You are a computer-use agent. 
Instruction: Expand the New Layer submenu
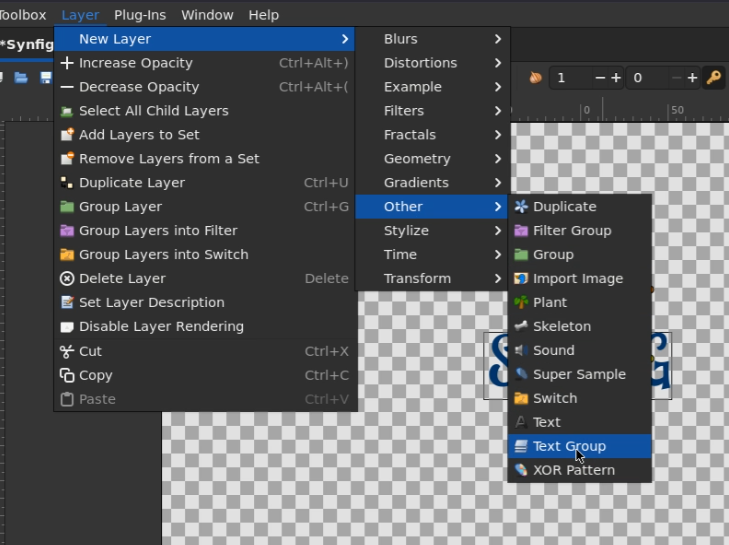coord(205,39)
